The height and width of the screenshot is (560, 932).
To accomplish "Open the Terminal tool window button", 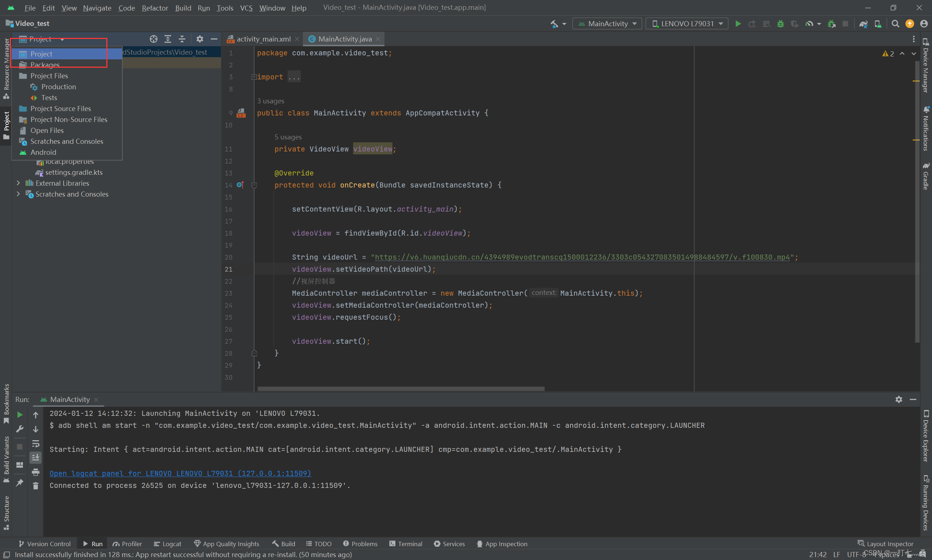I will point(406,544).
